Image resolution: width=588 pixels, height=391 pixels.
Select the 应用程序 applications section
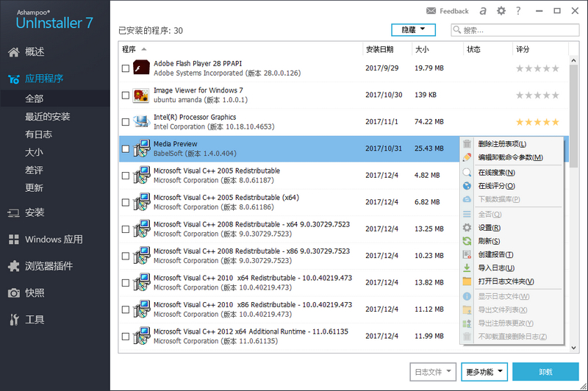tap(35, 79)
